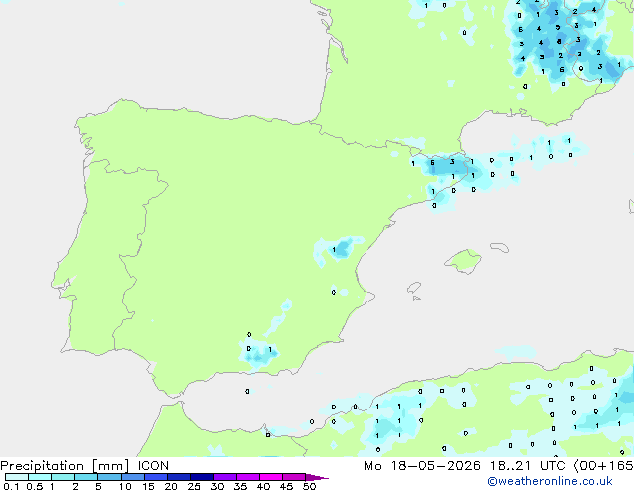
Task: Click the '25' legend scale label
Action: (x=194, y=486)
